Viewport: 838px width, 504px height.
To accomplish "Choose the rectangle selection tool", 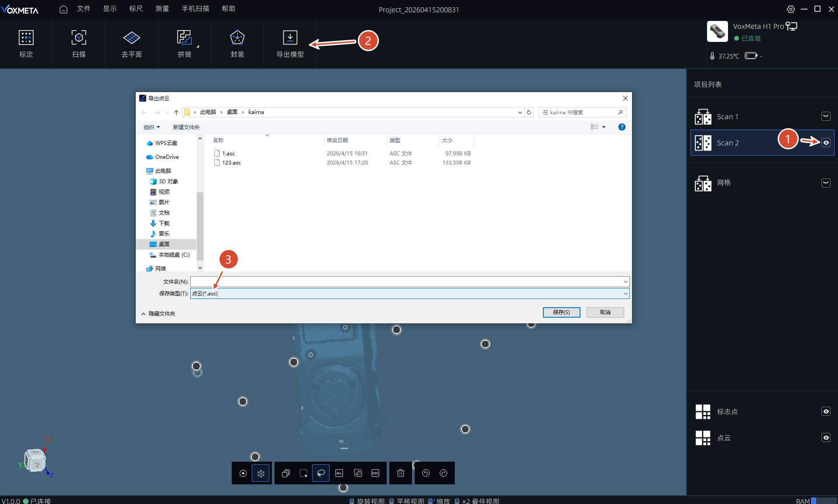I will click(303, 473).
